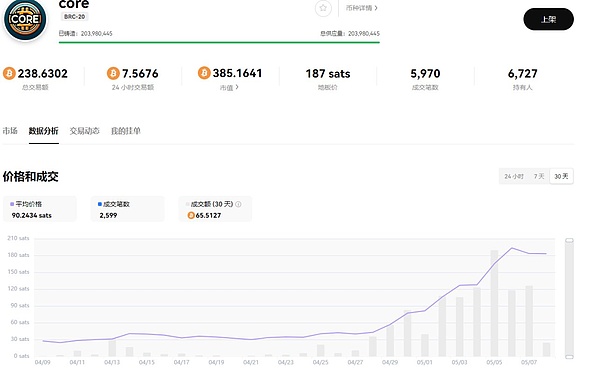Open the 交易动态 tab
600x376 pixels.
85,131
